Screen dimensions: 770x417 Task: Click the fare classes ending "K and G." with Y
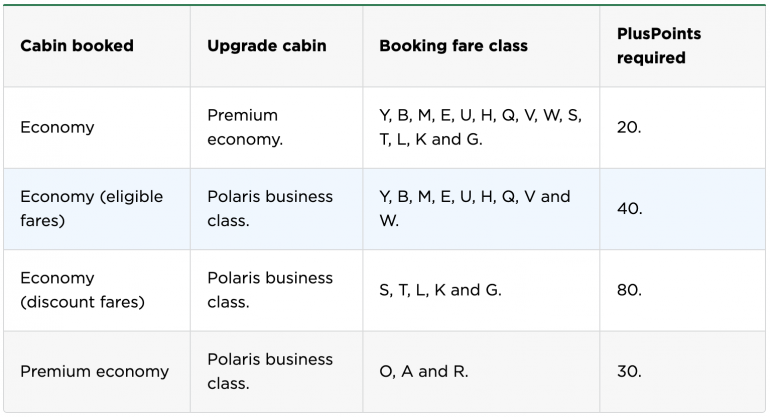[x=480, y=127]
